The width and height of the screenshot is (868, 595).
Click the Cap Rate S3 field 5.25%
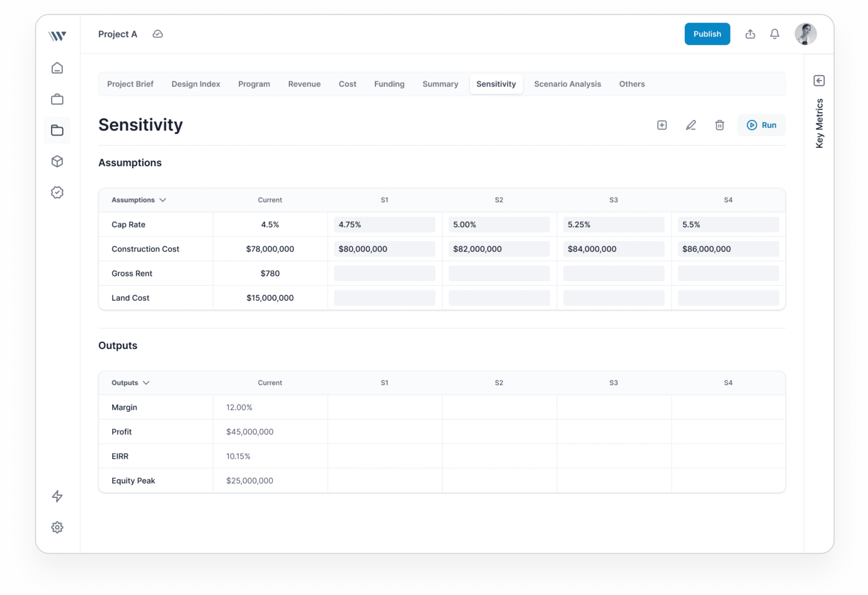614,225
